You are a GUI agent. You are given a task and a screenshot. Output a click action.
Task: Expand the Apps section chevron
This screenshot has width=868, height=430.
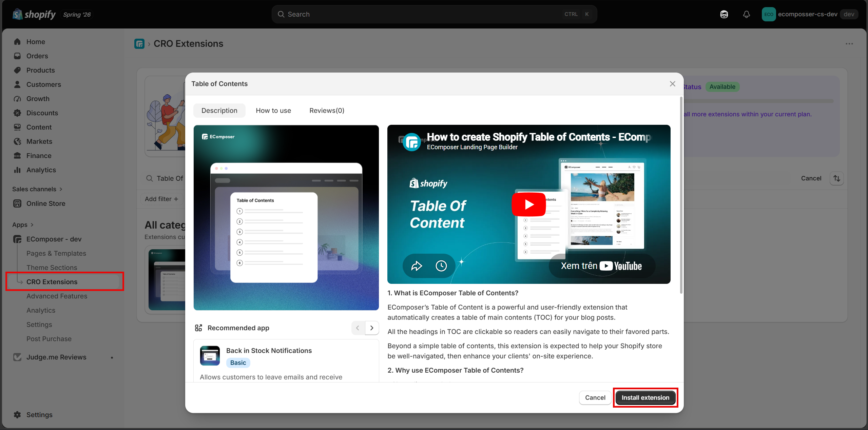(x=32, y=225)
